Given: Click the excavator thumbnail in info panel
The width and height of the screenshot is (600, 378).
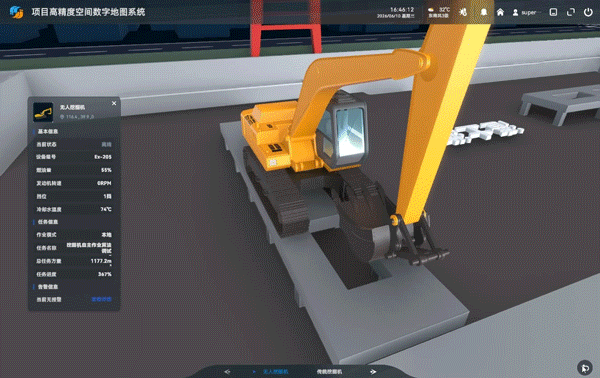Looking at the screenshot, I should click(x=43, y=112).
